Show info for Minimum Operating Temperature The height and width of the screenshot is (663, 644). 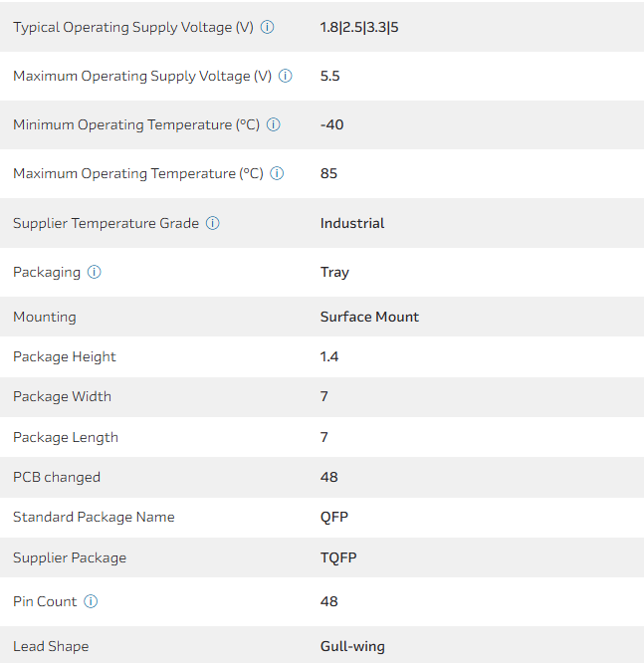(x=274, y=124)
